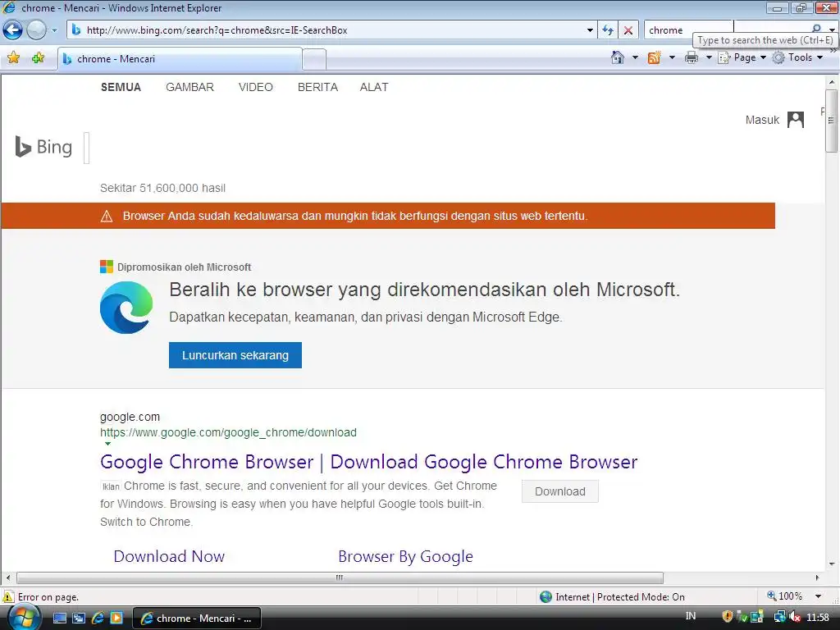Click the network connection tray icon
This screenshot has height=630, width=840.
point(779,617)
